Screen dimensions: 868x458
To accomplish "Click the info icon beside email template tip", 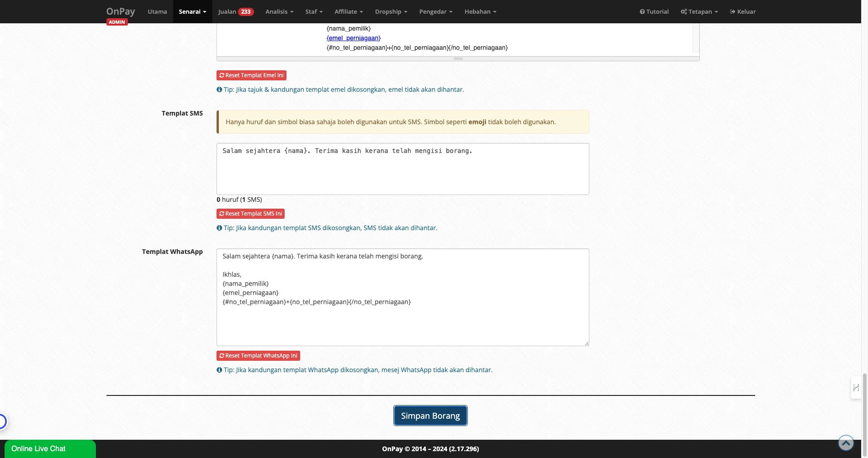I will (x=219, y=89).
